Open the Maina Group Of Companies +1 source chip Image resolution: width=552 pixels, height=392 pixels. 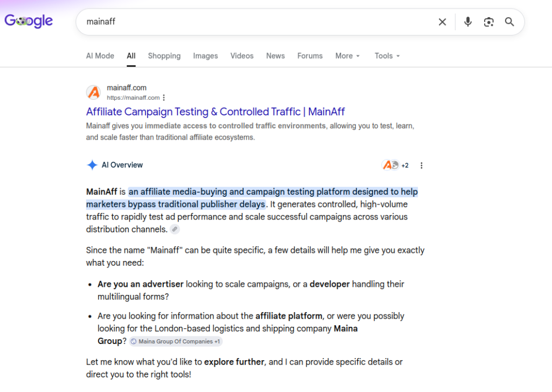(175, 341)
